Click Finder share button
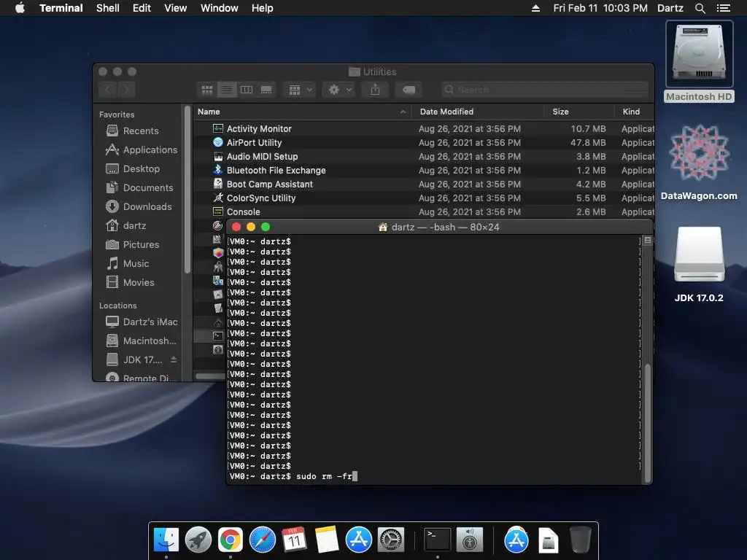The width and height of the screenshot is (747, 560). coord(375,90)
